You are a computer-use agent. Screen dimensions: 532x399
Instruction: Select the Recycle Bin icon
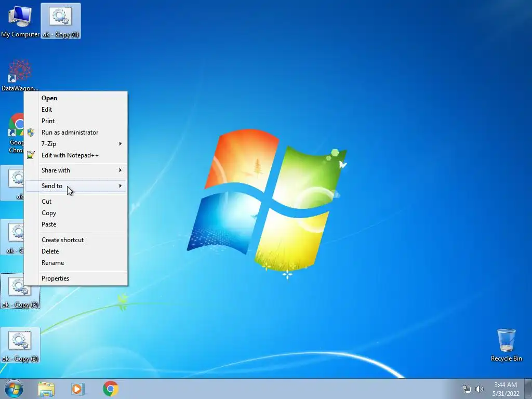(x=506, y=345)
